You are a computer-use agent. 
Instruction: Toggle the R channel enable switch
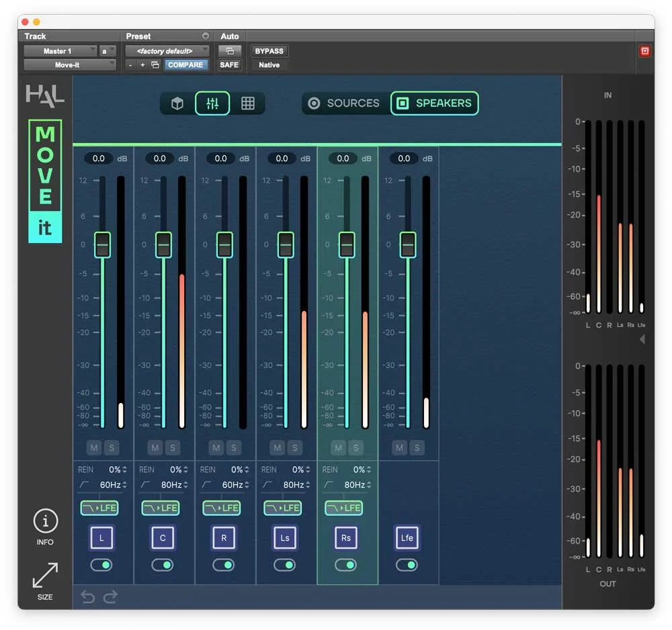[x=224, y=566]
